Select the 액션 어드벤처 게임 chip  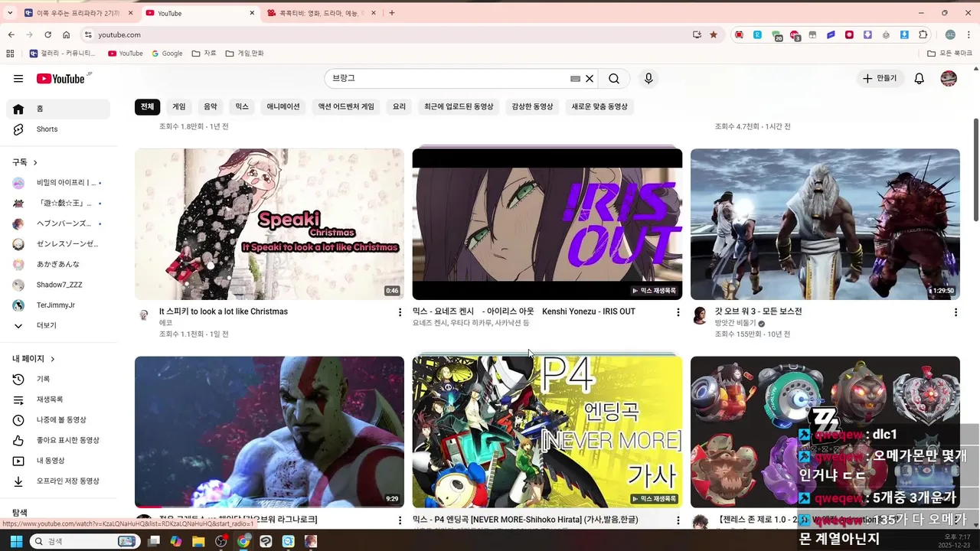(346, 106)
